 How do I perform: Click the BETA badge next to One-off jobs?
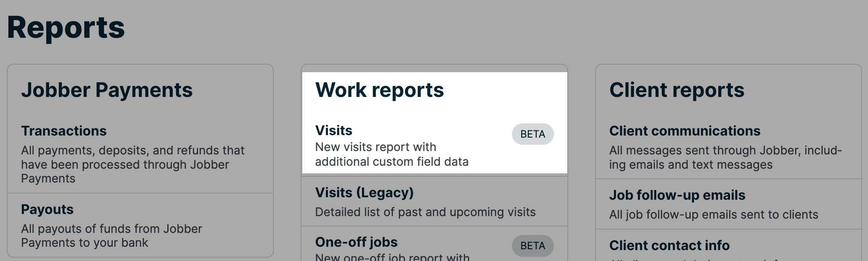(532, 246)
